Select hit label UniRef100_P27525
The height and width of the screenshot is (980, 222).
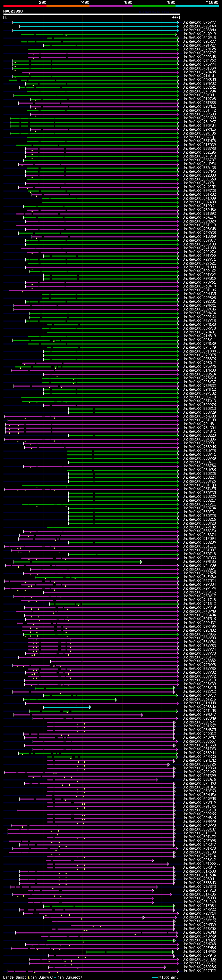[x=199, y=573]
